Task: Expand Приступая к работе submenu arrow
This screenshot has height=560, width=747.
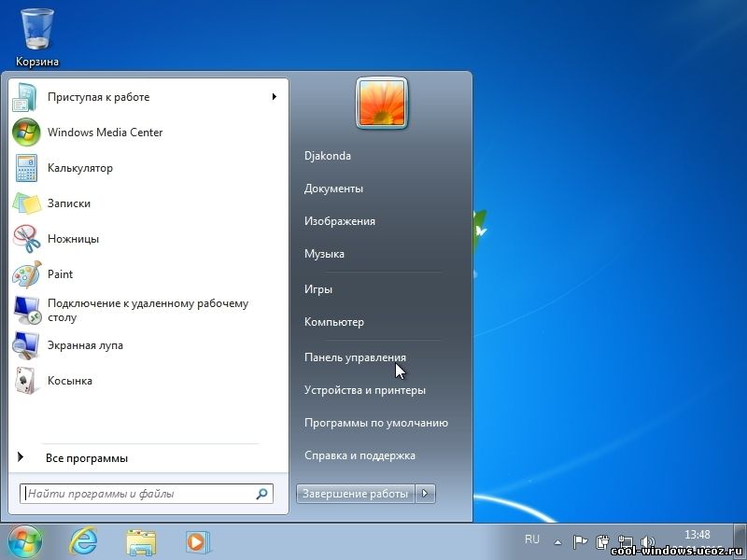Action: pyautogui.click(x=274, y=97)
